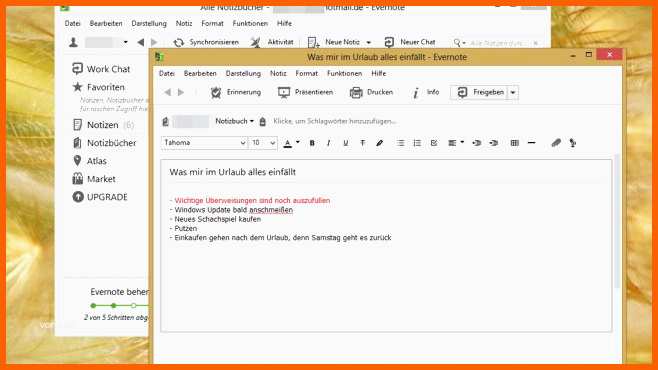Open Format menu in note window
This screenshot has width=658, height=370.
307,73
